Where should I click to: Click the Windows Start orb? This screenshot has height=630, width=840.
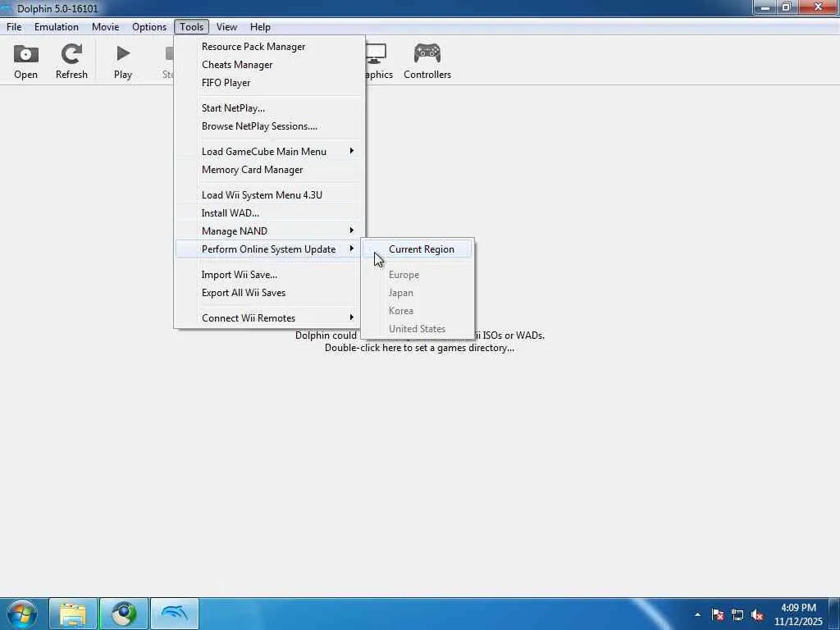tap(22, 614)
